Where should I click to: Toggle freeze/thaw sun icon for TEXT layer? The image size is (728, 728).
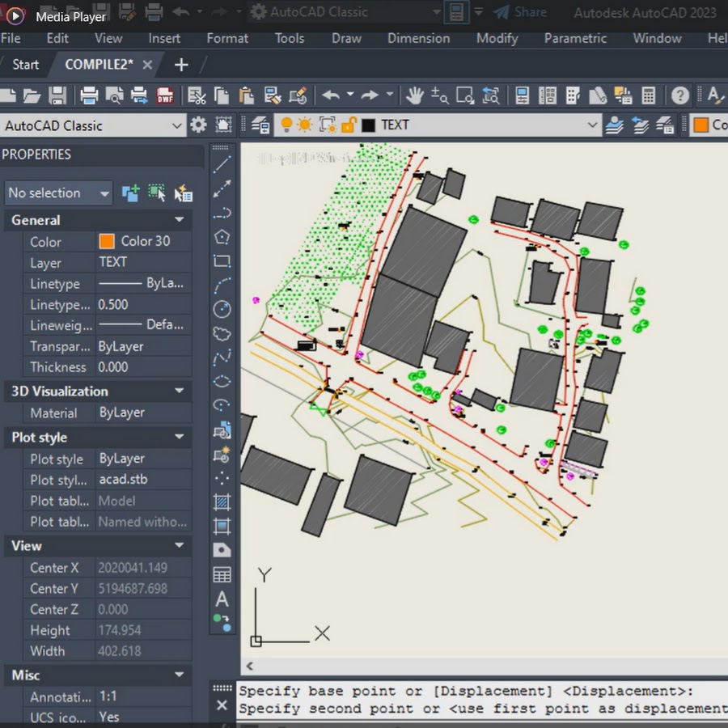305,125
